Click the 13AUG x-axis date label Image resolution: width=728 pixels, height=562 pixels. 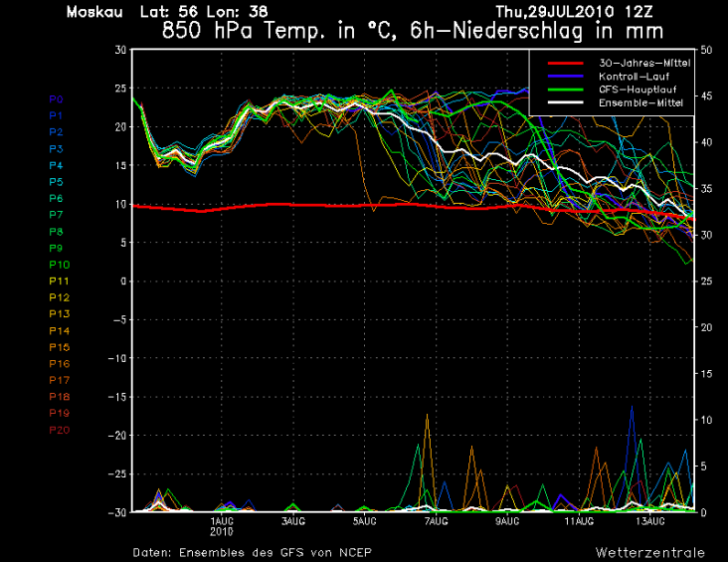click(650, 522)
